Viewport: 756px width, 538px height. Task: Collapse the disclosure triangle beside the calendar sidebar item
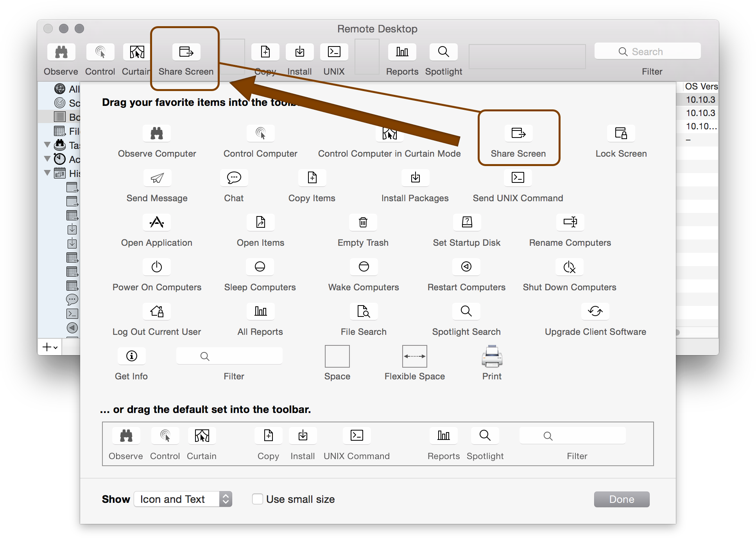[x=48, y=173]
